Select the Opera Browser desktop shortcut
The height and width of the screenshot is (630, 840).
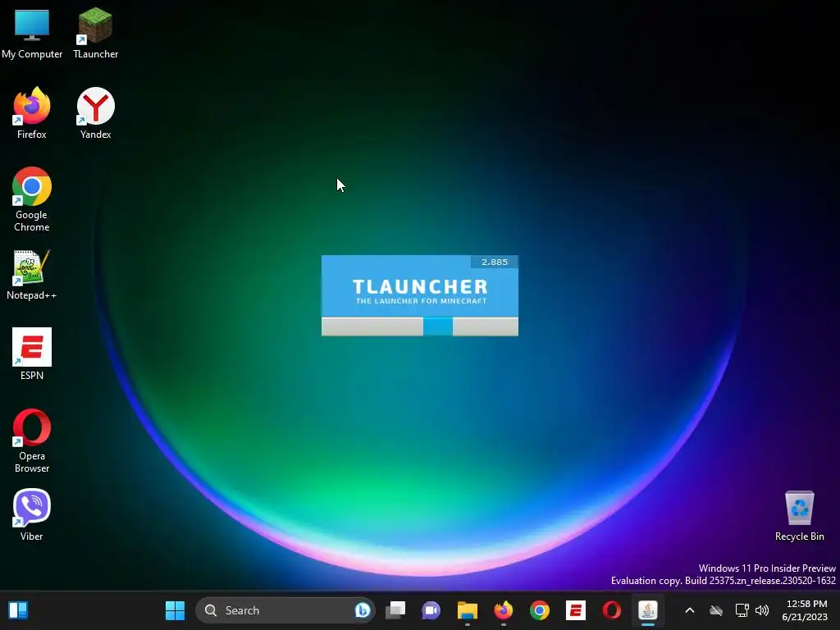(32, 441)
